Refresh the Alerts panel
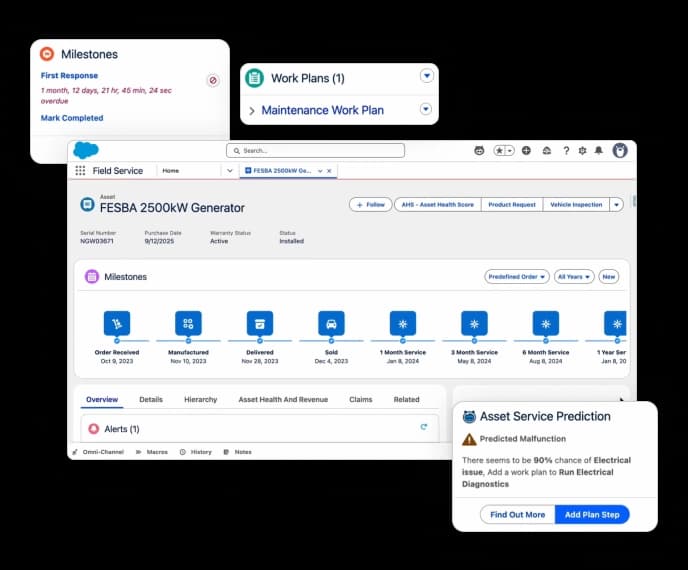 tap(423, 427)
